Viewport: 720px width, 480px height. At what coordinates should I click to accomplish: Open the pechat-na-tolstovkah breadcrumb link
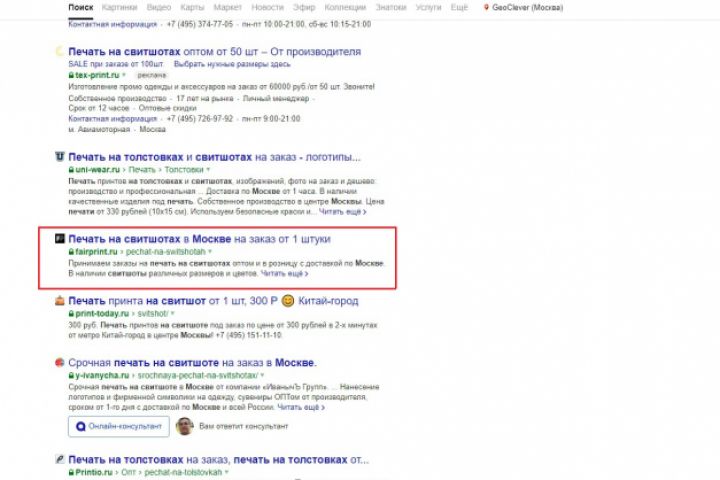coord(183,472)
